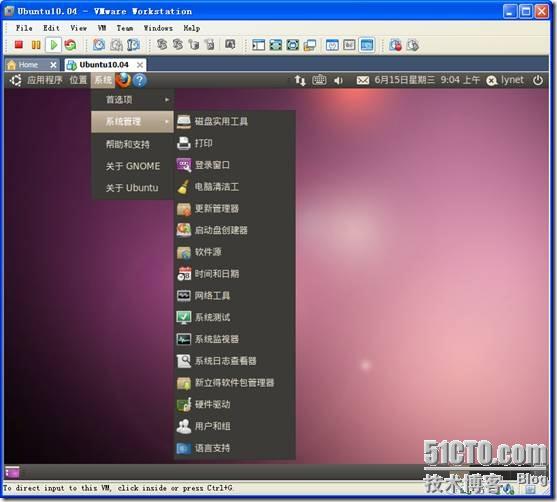Click the Ubuntu logo in the top panel
Viewport: 557px width, 502px height.
tap(15, 80)
